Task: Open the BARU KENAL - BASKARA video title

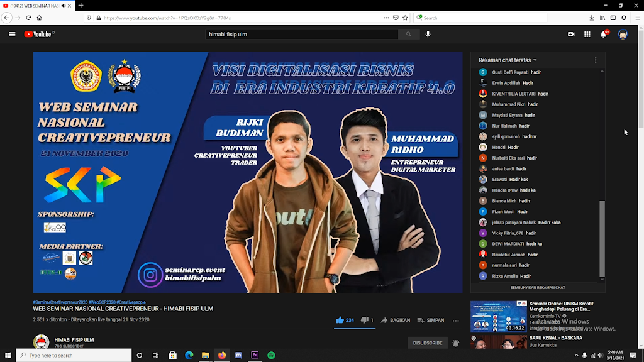Action: point(556,338)
